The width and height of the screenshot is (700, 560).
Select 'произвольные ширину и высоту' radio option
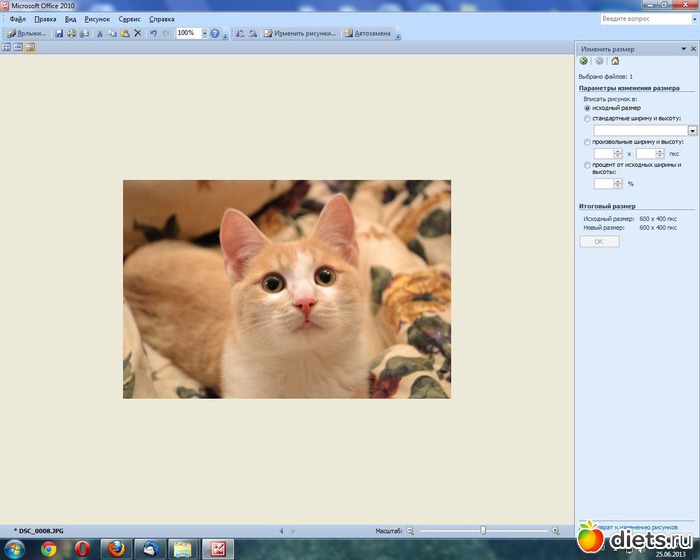588,142
